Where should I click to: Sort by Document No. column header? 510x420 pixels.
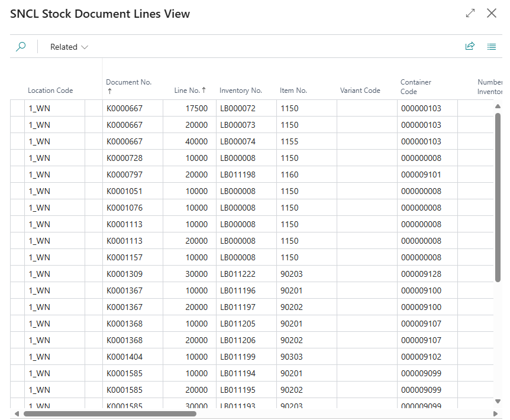128,82
